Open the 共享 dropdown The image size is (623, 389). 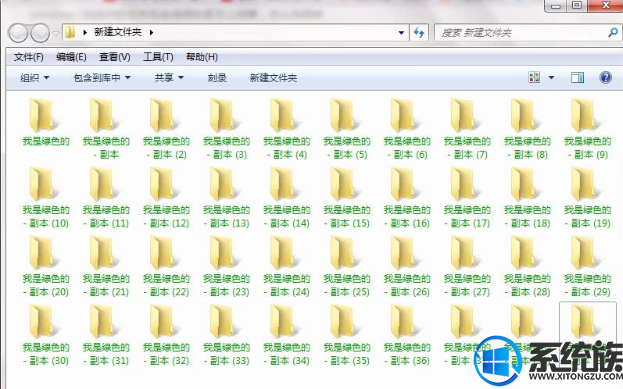(x=169, y=78)
